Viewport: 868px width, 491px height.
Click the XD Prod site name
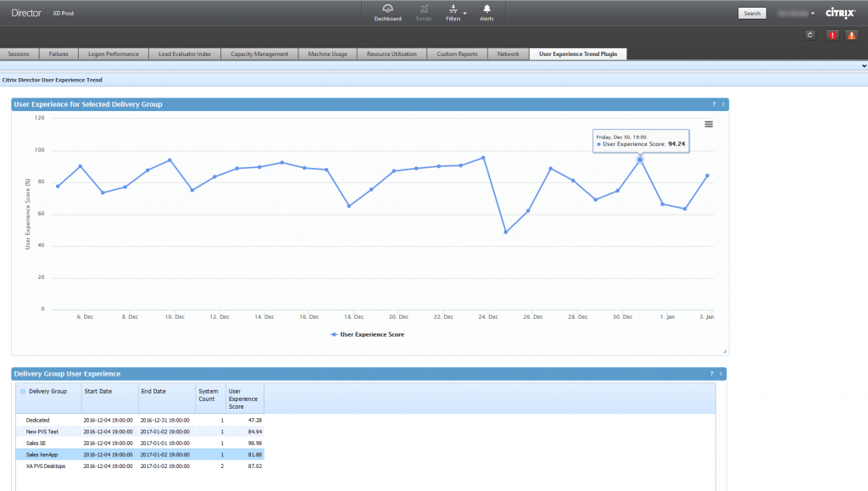pyautogui.click(x=63, y=14)
